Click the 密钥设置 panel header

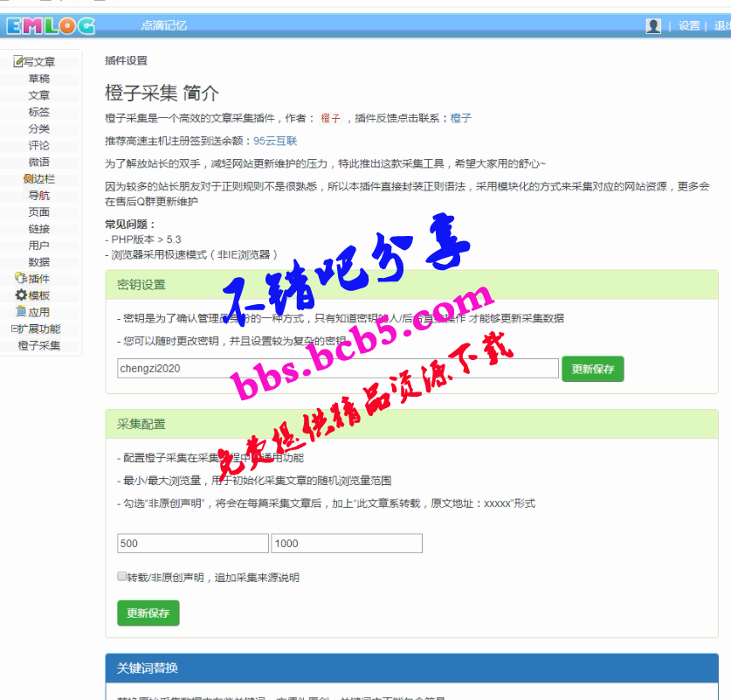411,285
